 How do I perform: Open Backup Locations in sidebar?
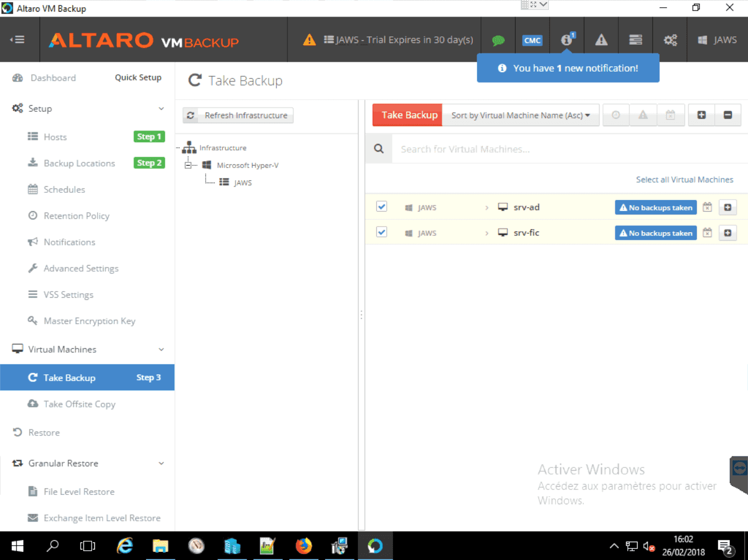pos(79,163)
